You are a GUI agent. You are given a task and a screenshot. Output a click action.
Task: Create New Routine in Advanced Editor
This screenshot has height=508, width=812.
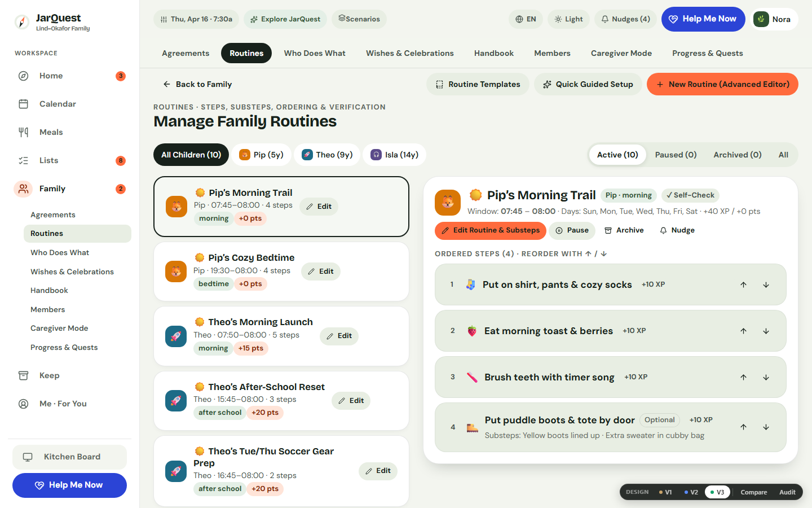coord(722,84)
